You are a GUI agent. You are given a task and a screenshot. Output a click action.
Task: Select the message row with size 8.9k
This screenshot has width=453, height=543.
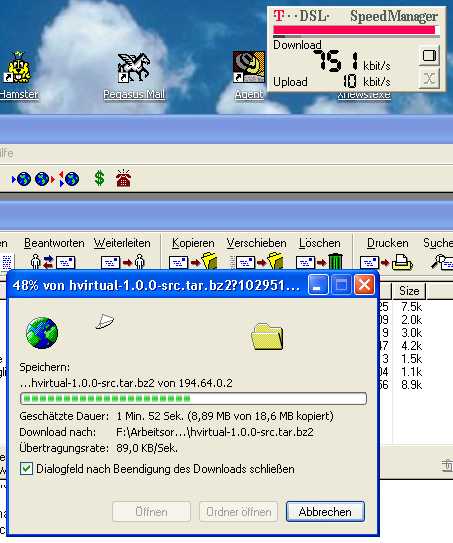(411, 385)
